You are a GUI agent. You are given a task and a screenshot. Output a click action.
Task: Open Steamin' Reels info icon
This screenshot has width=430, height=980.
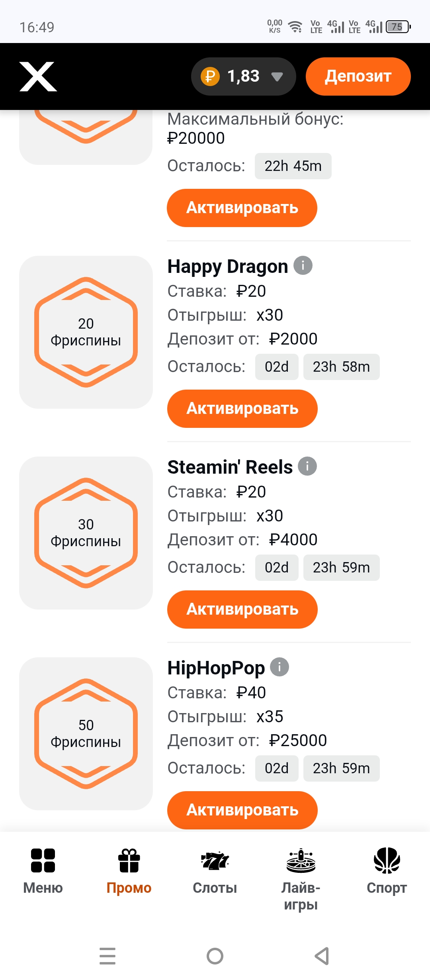307,466
